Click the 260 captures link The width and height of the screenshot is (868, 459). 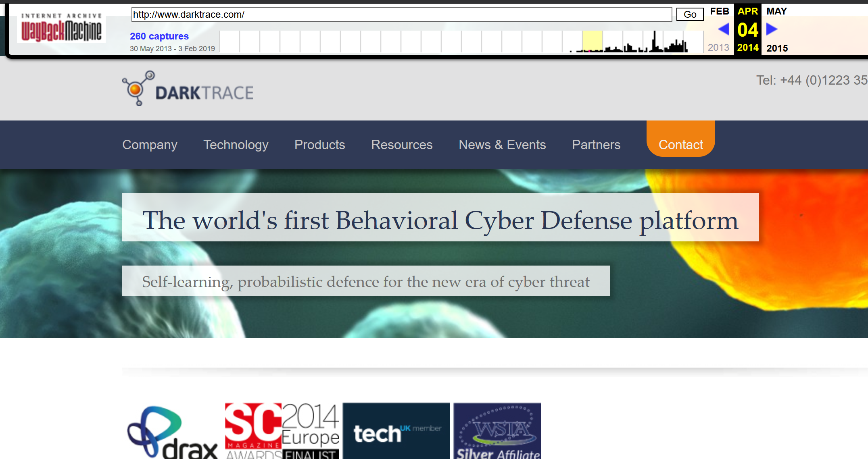[x=159, y=36]
